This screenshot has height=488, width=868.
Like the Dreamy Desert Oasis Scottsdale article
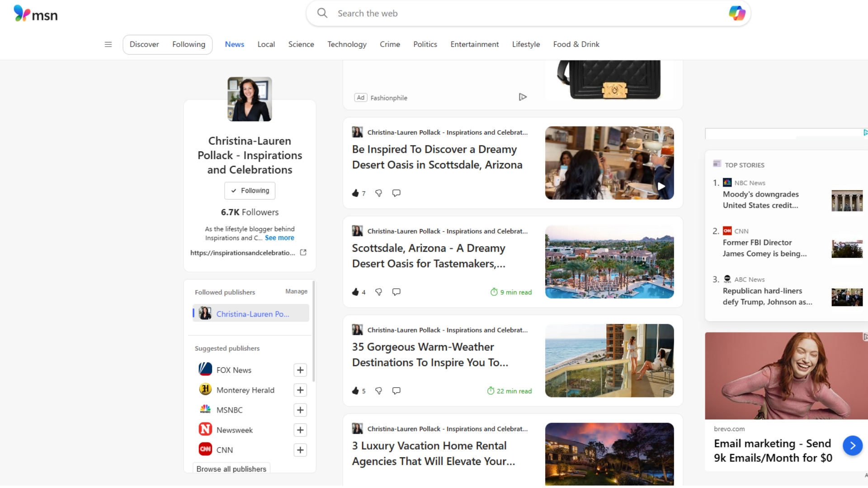355,193
